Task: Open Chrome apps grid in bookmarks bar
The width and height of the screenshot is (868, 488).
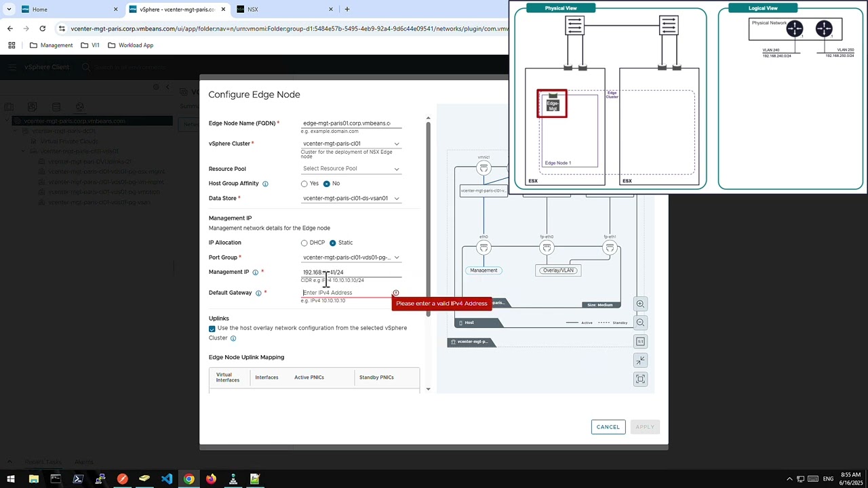Action: [x=12, y=45]
